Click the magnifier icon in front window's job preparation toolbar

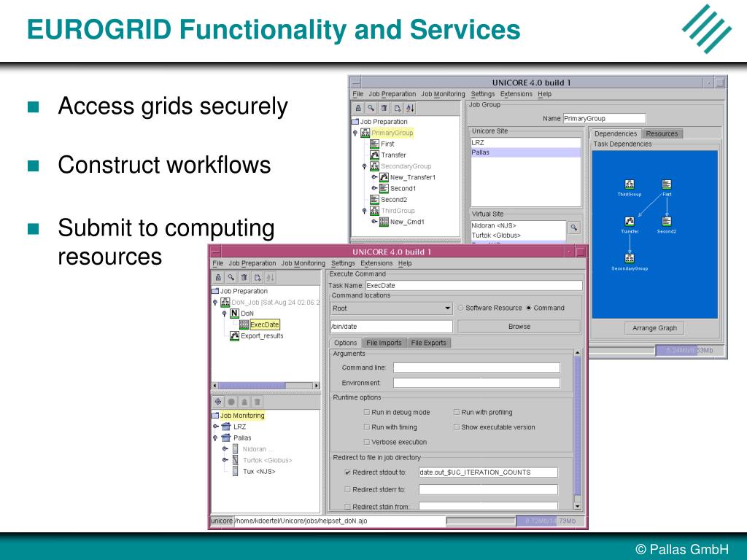(x=231, y=277)
